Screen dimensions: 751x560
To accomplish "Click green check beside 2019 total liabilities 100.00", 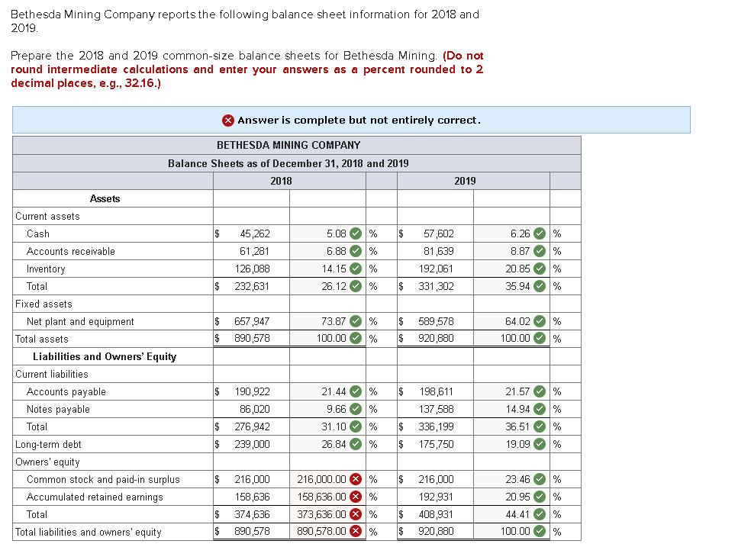I will [540, 531].
